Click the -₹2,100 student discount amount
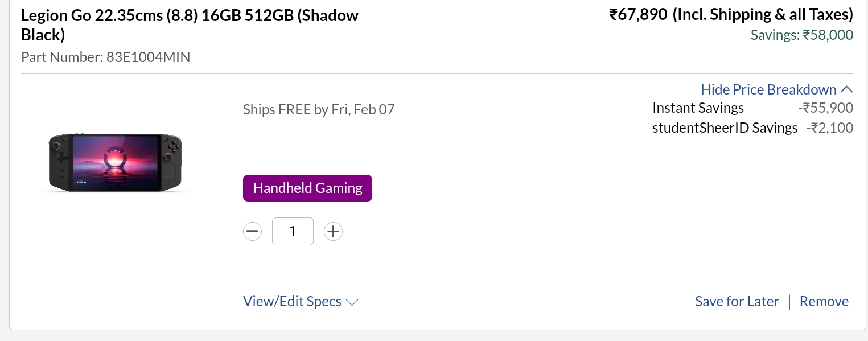 pos(830,128)
